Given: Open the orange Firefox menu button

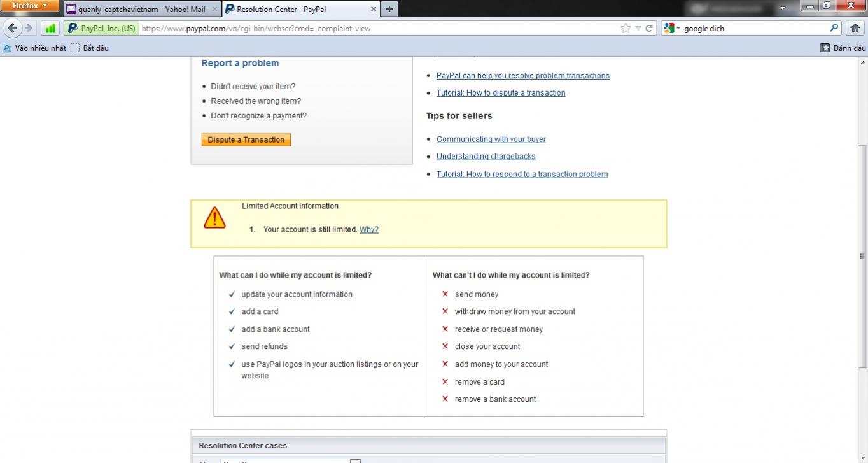Looking at the screenshot, I should [x=31, y=6].
